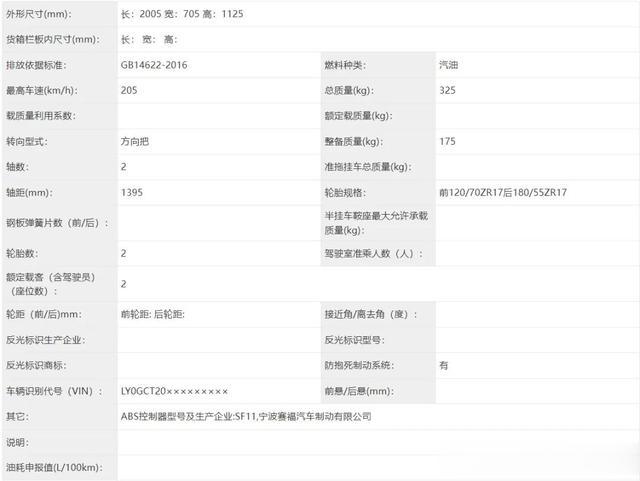Click the '驾驶室准乘人数（人）:' label
The image size is (640, 481).
coord(373,254)
